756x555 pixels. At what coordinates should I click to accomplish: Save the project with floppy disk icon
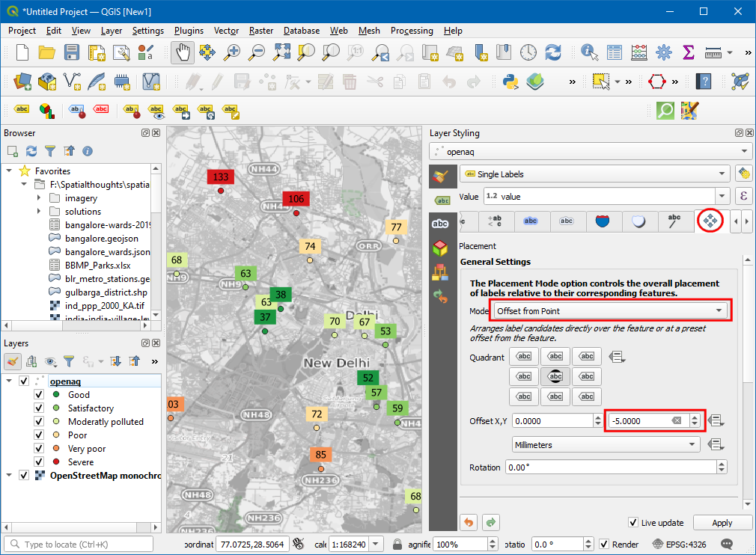[x=72, y=52]
